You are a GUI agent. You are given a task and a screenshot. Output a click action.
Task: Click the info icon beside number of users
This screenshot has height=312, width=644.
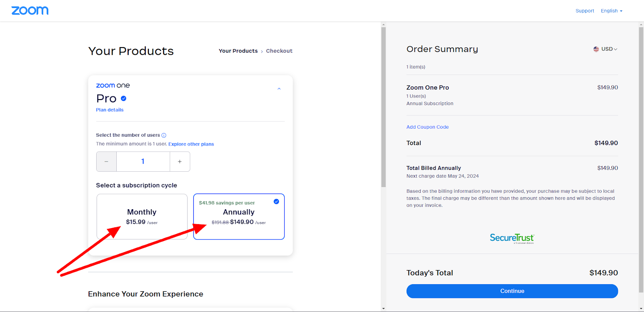[164, 135]
